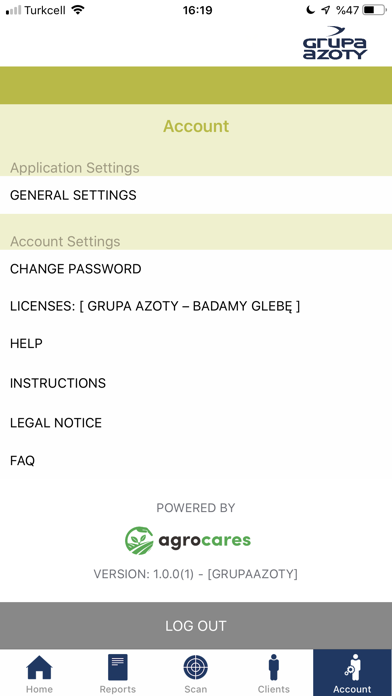Tap the battery indicator icon

point(374,10)
